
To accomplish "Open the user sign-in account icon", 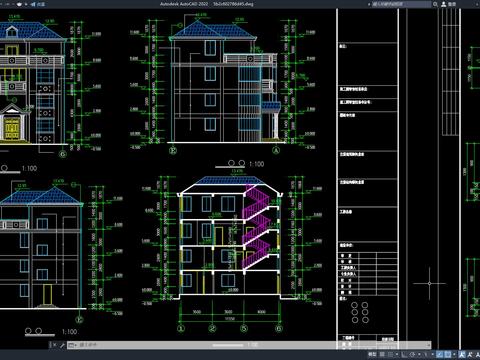I will (444, 4).
